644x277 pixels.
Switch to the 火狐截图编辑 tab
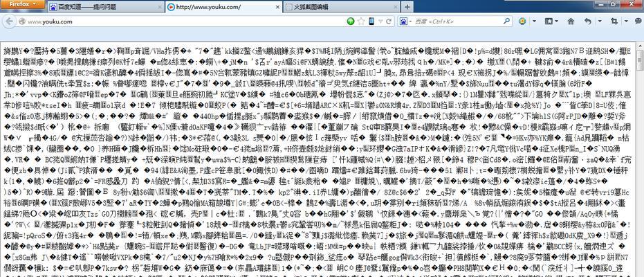tap(341, 7)
